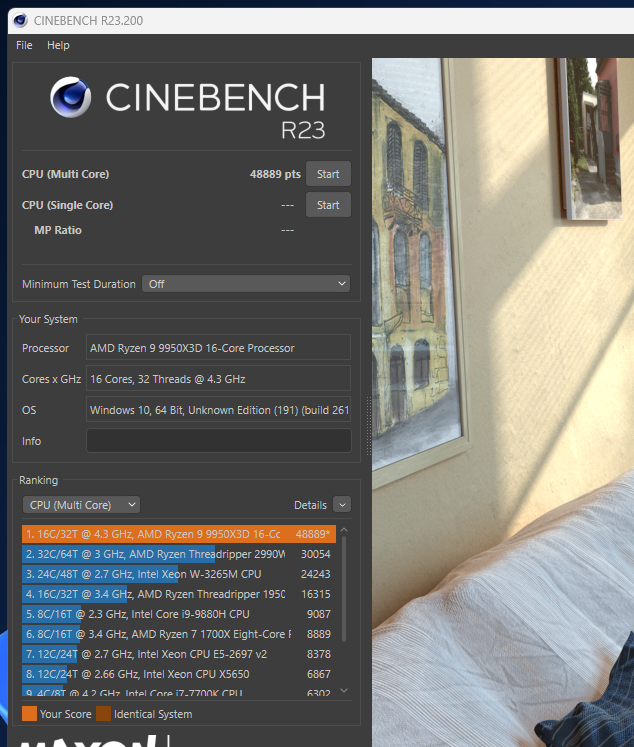Click the rendered room preview image

pyautogui.click(x=503, y=402)
